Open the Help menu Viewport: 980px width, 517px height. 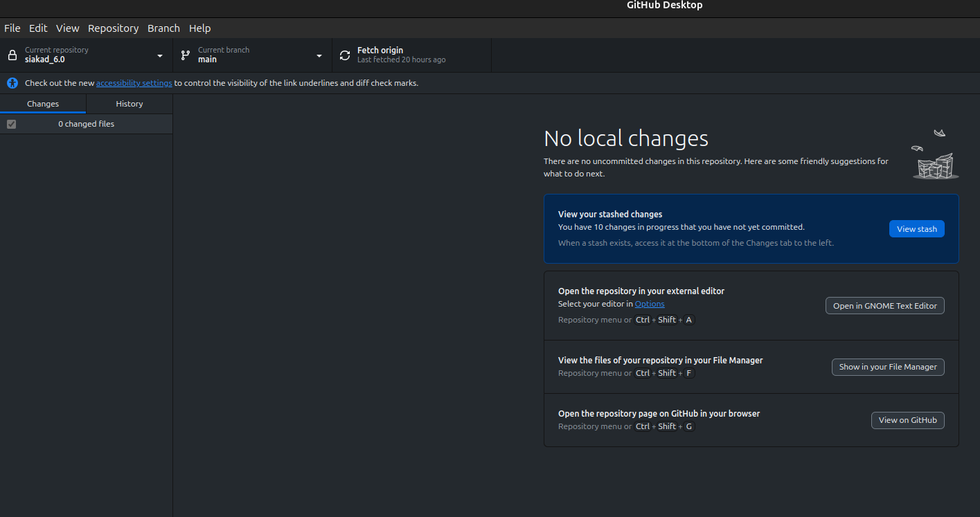[x=199, y=28]
